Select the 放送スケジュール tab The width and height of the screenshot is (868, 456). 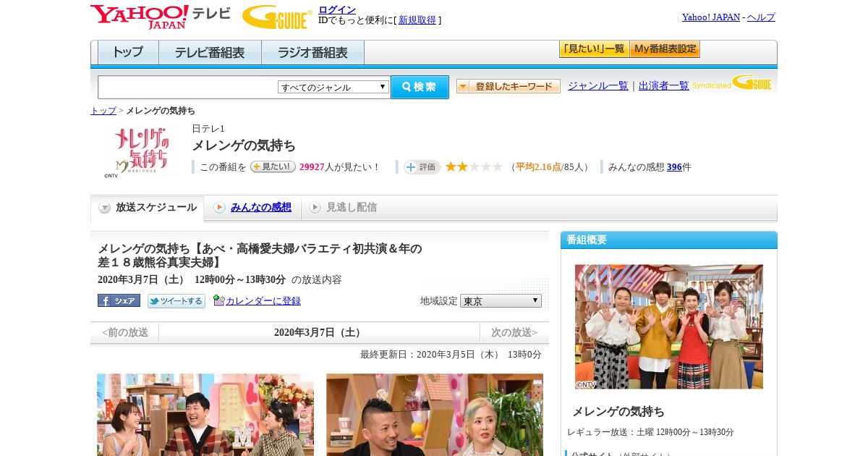click(x=147, y=208)
